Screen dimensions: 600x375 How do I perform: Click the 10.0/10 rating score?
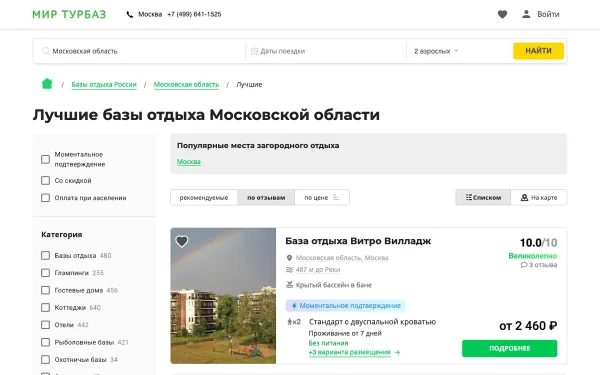[538, 243]
